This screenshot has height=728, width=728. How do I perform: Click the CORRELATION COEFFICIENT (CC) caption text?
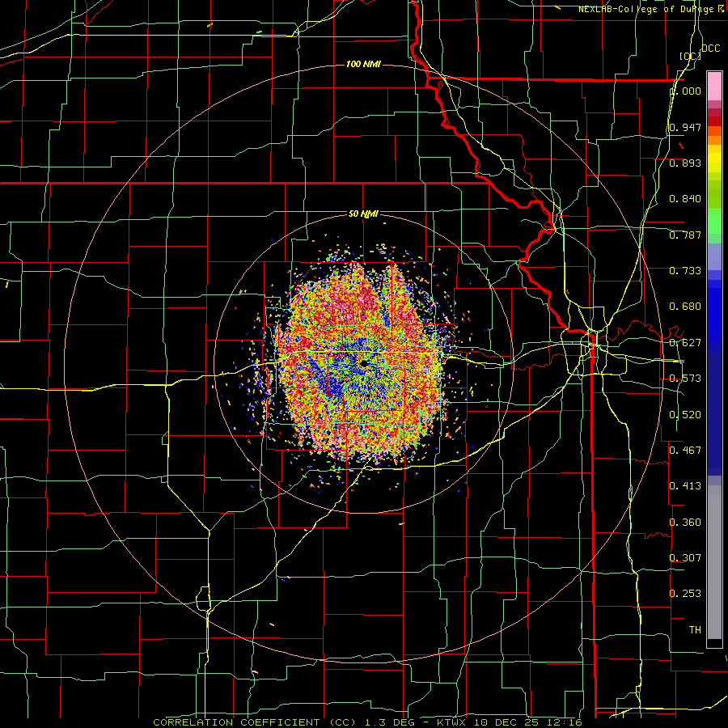pyautogui.click(x=255, y=722)
